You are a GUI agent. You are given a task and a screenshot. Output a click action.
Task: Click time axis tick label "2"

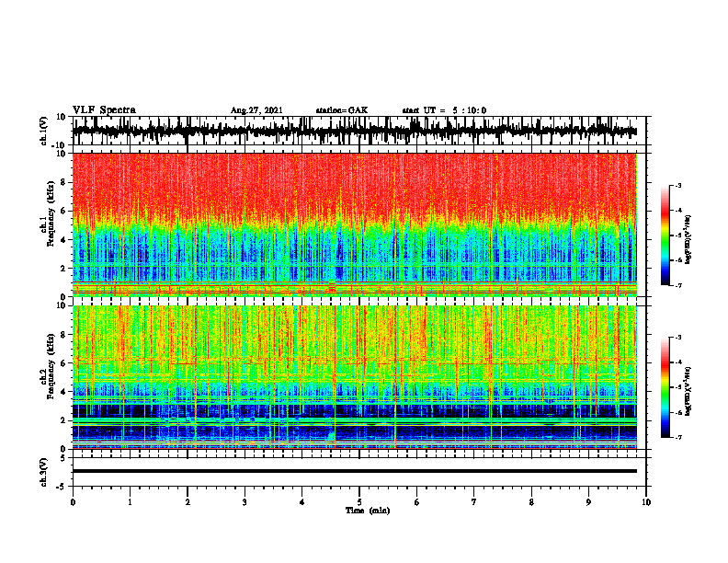(x=188, y=502)
